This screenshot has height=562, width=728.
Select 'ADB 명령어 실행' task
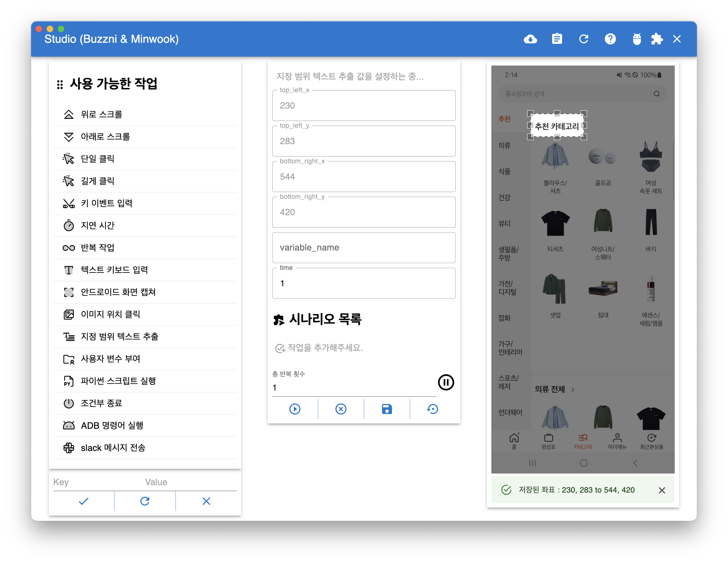[112, 426]
